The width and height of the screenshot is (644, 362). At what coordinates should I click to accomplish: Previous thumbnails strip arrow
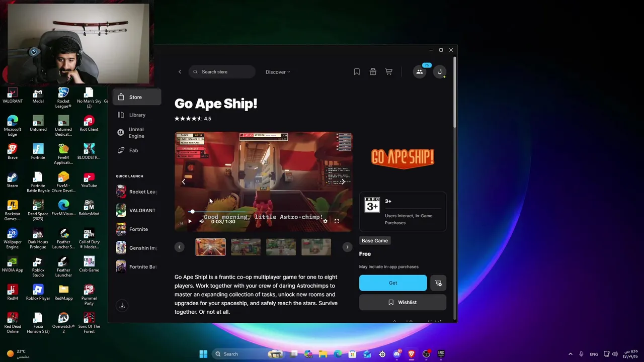pyautogui.click(x=180, y=247)
